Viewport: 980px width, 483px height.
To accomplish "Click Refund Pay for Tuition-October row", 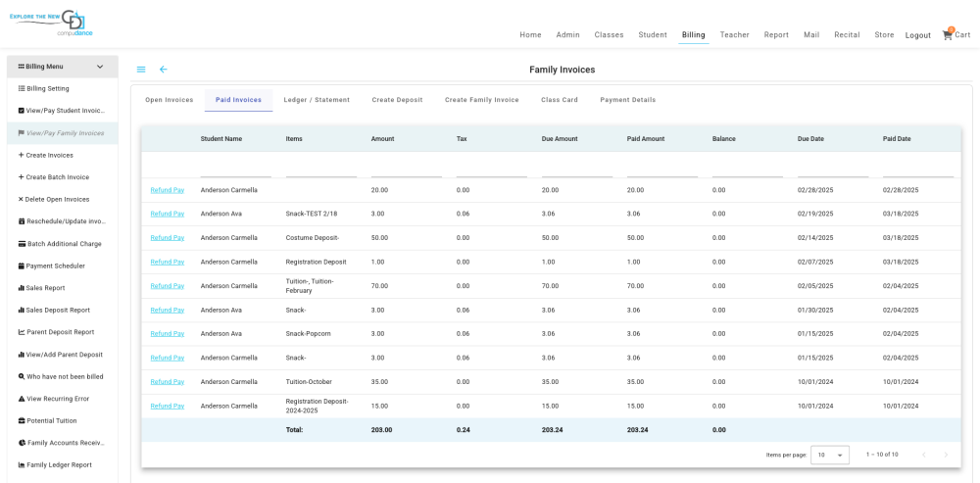I will [x=168, y=382].
